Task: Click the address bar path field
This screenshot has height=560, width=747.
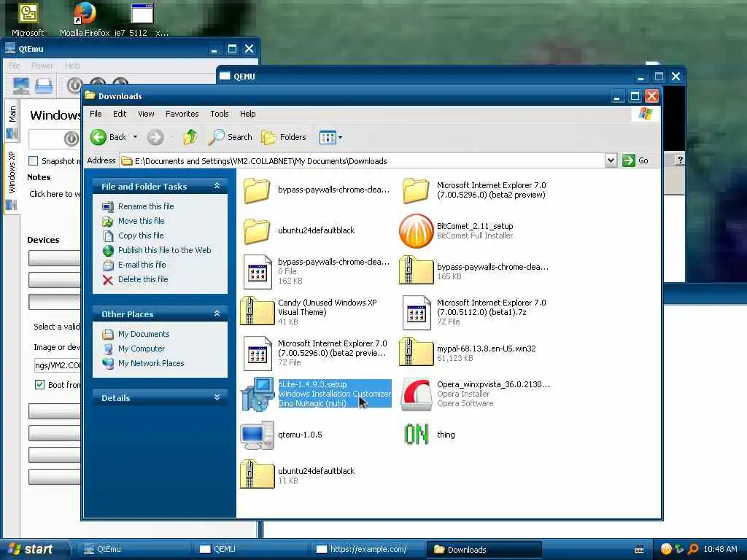Action: [x=362, y=161]
